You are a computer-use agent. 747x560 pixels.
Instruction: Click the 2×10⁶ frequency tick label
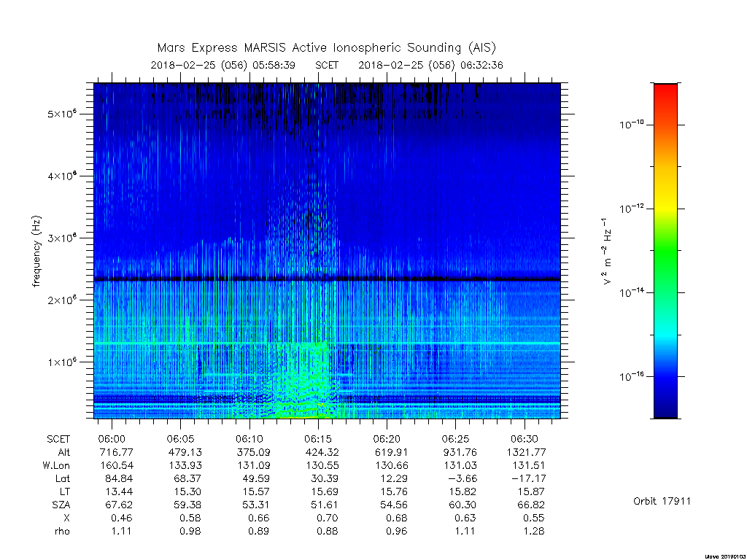pyautogui.click(x=62, y=300)
